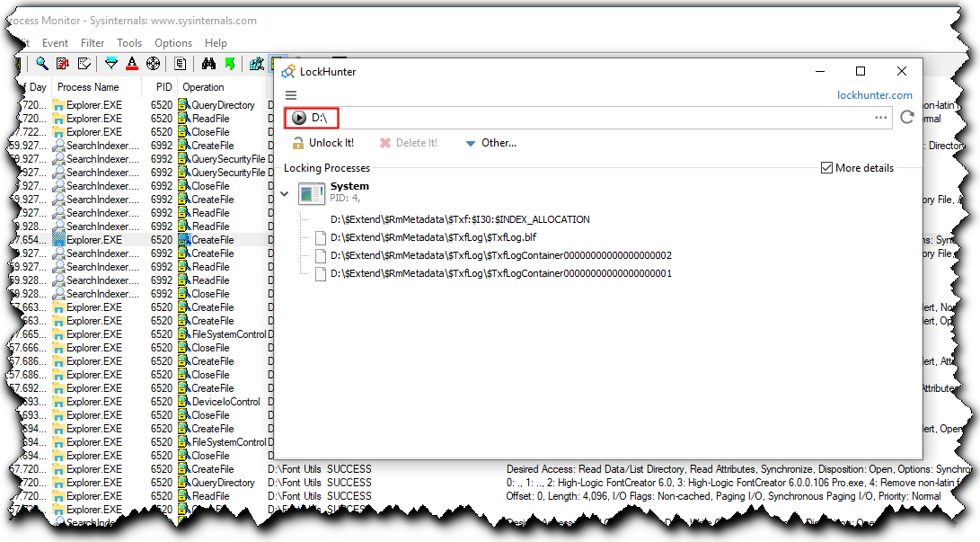Click the Unlock It! button
Image resolution: width=980 pixels, height=542 pixels.
point(323,143)
